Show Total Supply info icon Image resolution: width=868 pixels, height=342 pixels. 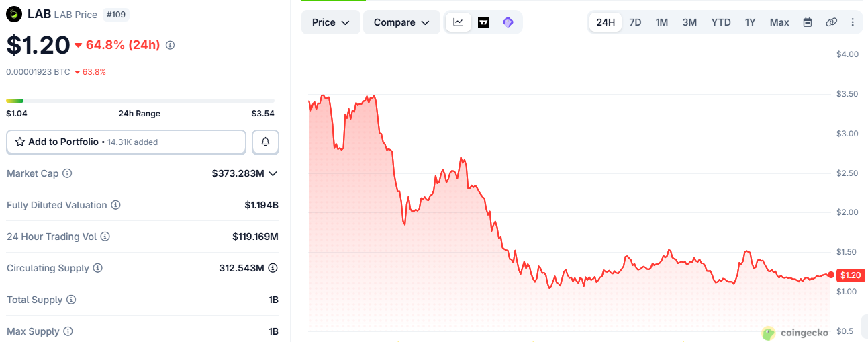pos(71,300)
